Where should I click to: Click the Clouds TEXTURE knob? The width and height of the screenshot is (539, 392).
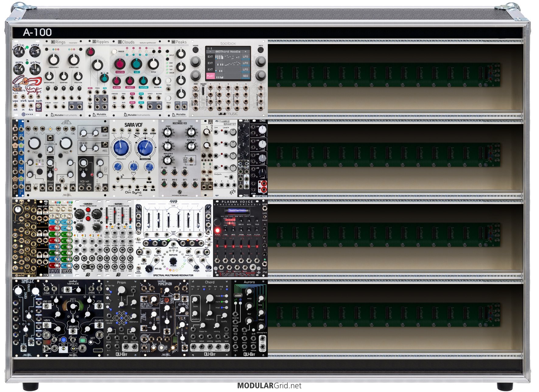143,81
